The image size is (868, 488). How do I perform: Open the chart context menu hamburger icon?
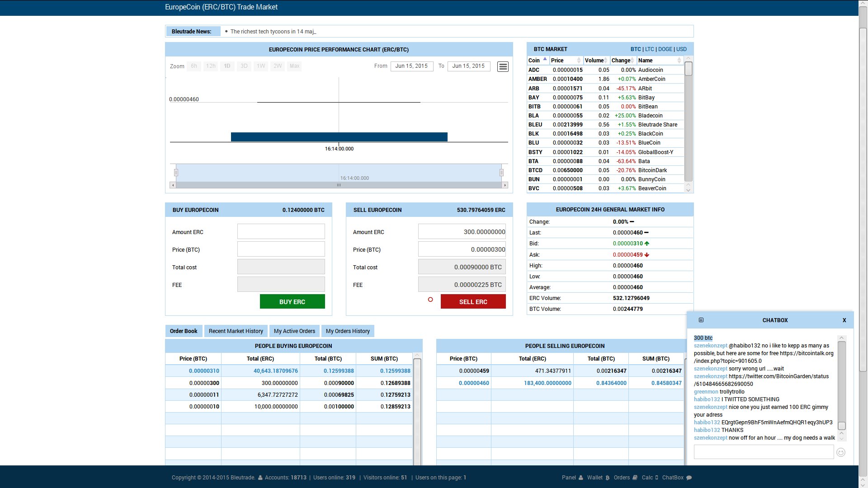[x=503, y=66]
